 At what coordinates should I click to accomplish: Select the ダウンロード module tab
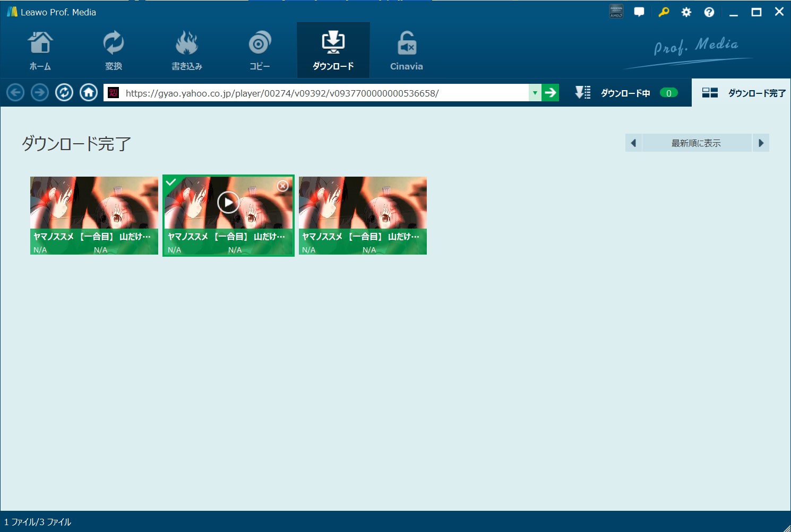point(333,50)
